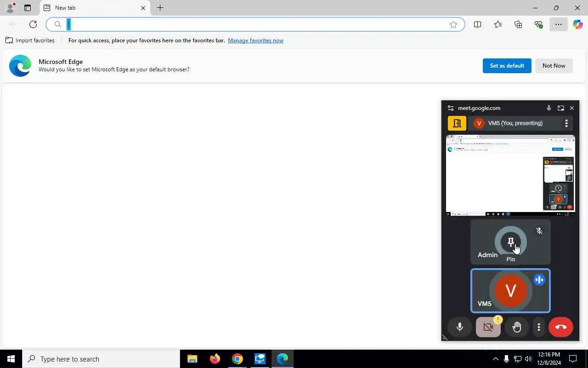This screenshot has height=368, width=588.
Task: Open Google Chrome from taskbar
Action: 237,359
